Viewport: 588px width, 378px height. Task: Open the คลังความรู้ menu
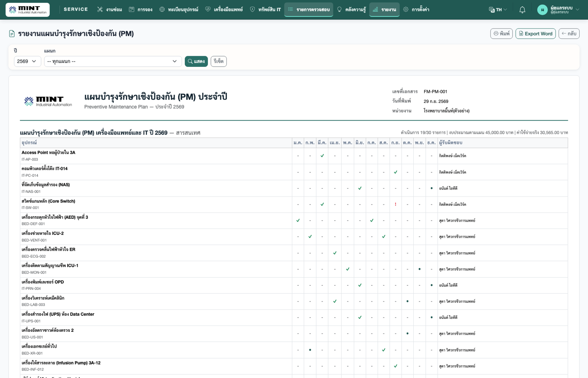coord(351,9)
